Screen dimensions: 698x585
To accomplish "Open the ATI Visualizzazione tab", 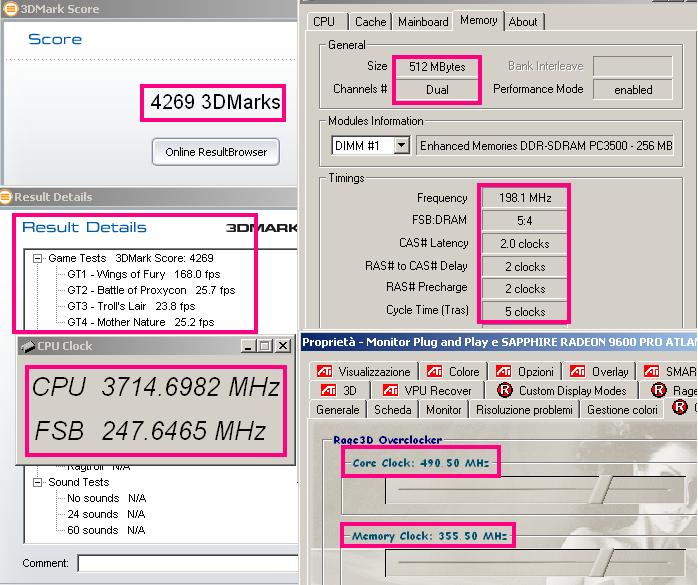I will 363,371.
